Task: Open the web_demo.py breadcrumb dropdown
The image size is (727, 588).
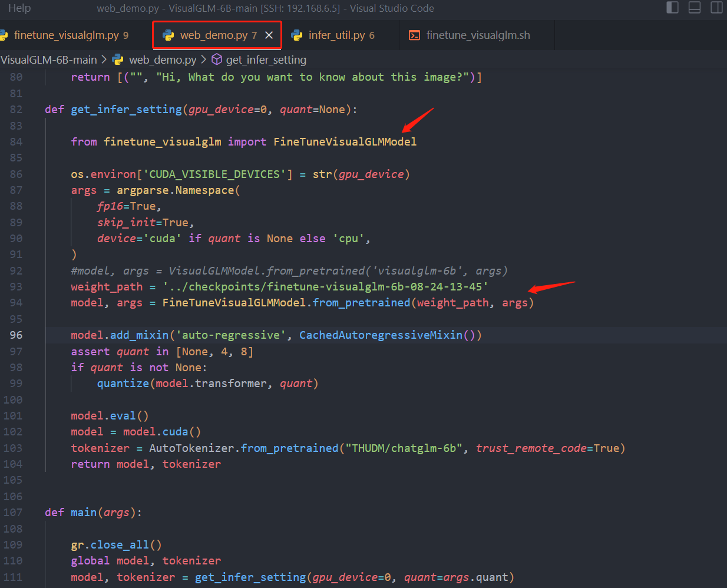Action: pos(163,60)
